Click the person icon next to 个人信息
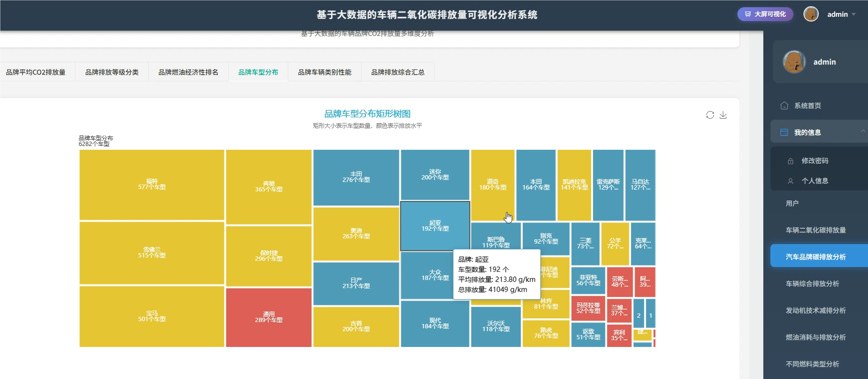868x379 pixels. pyautogui.click(x=791, y=181)
